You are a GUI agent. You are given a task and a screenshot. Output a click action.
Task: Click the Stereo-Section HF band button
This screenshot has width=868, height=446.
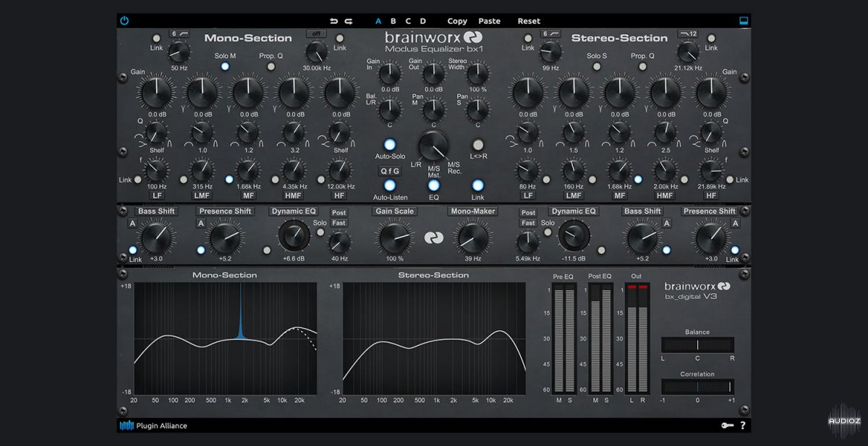(x=711, y=195)
